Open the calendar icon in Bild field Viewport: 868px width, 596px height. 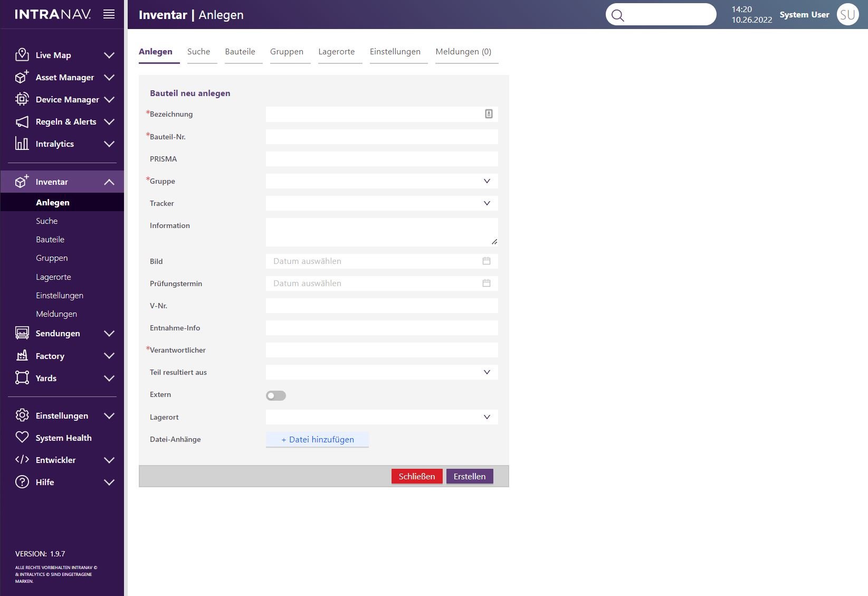point(487,261)
